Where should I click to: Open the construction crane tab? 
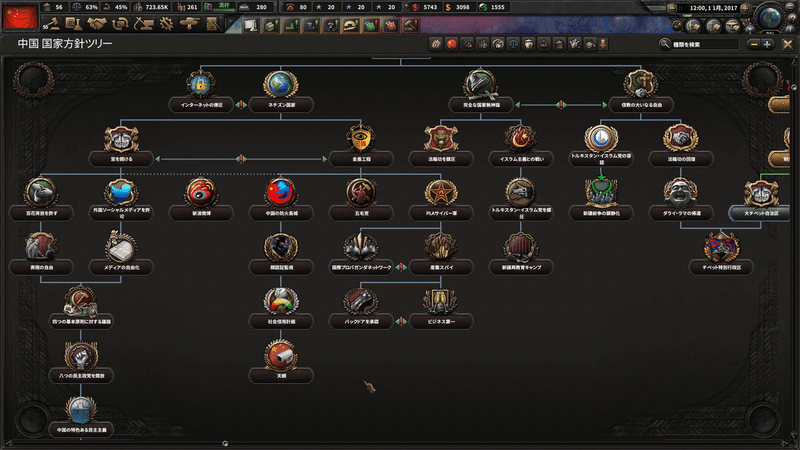(143, 24)
